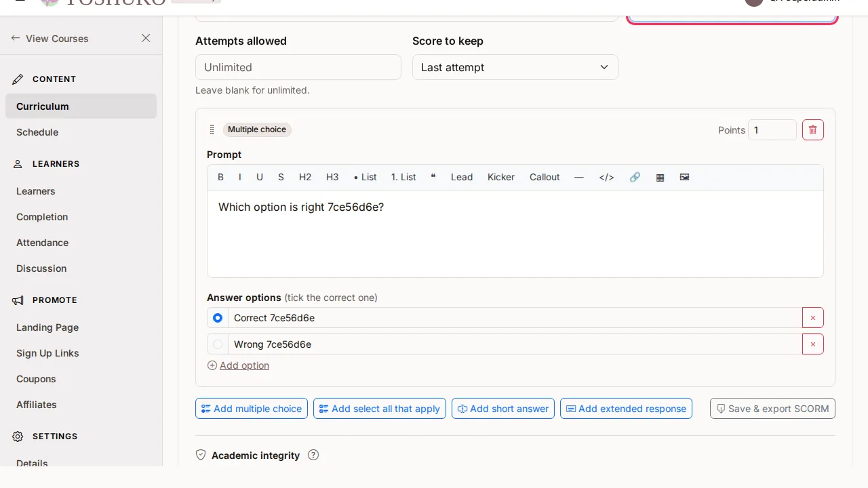Apply the Lead paragraph style

pyautogui.click(x=462, y=177)
